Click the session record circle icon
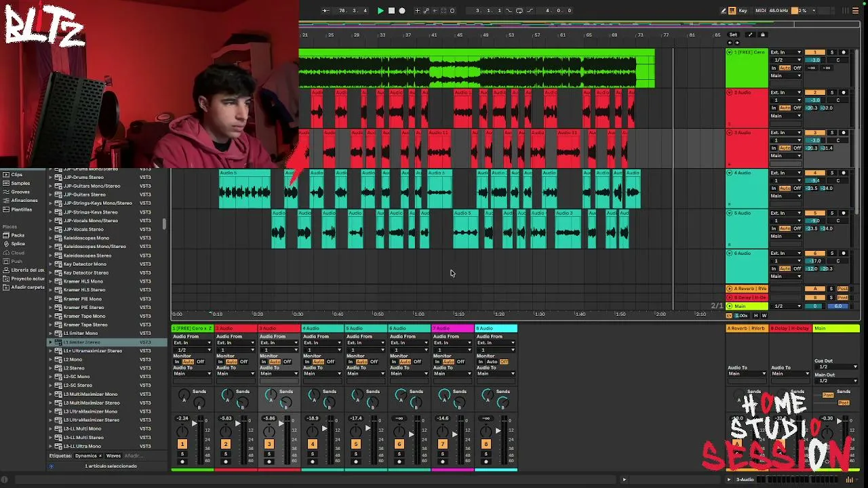Image resolution: width=868 pixels, height=488 pixels. (452, 11)
